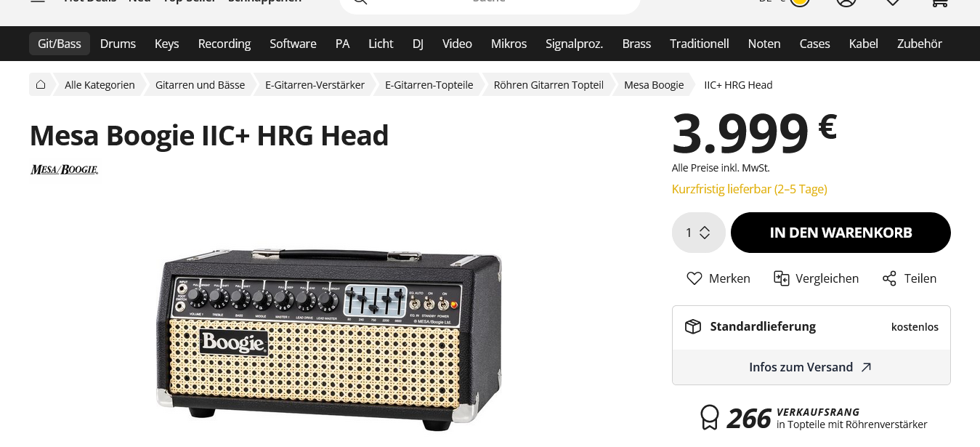Select the Zubehör menu item
This screenshot has height=447, width=980.
tap(920, 44)
